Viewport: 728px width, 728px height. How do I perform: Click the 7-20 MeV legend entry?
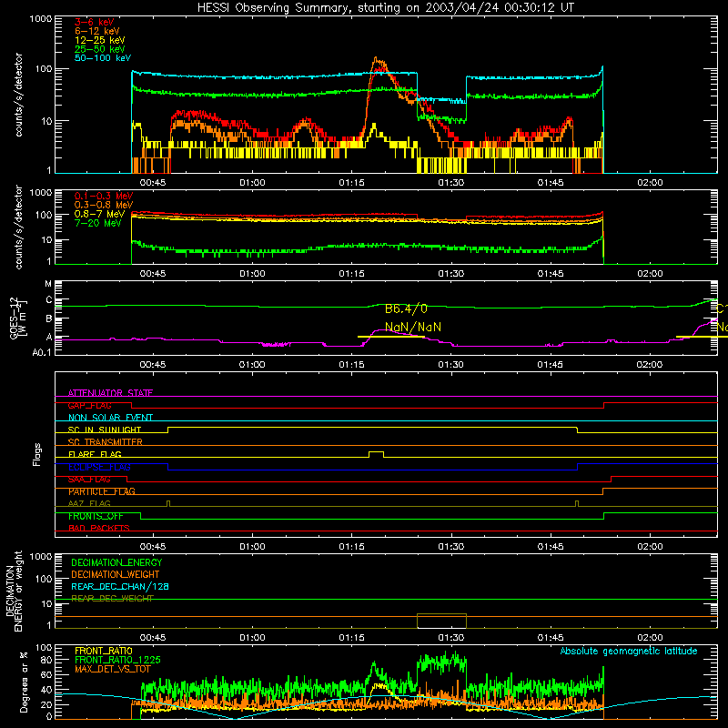coord(98,223)
